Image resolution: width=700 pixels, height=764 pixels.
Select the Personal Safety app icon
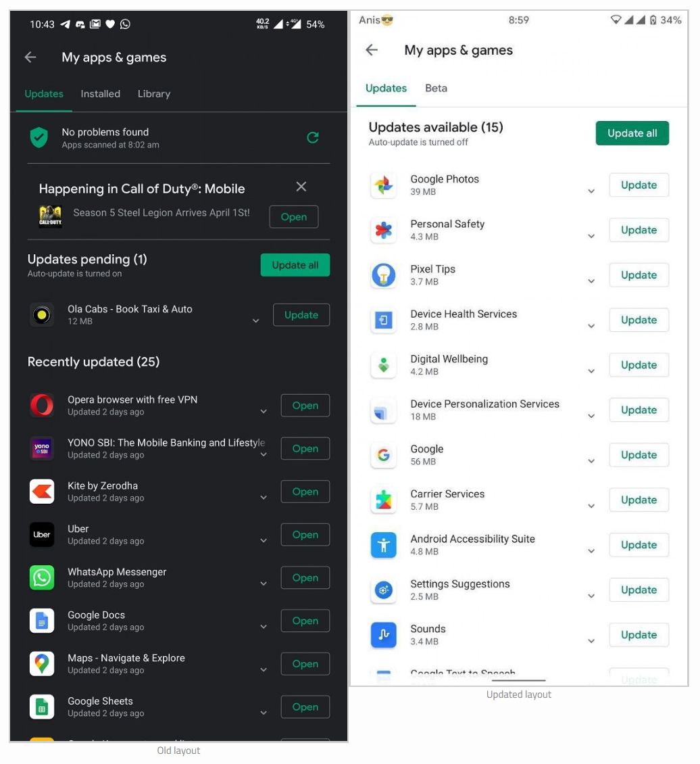pos(384,230)
